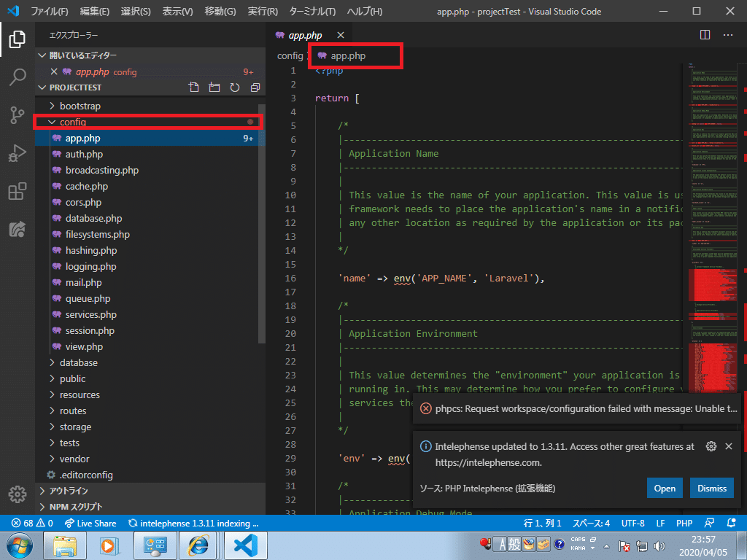This screenshot has width=747, height=560.
Task: Expand the アウトライン section
Action: [x=150, y=491]
